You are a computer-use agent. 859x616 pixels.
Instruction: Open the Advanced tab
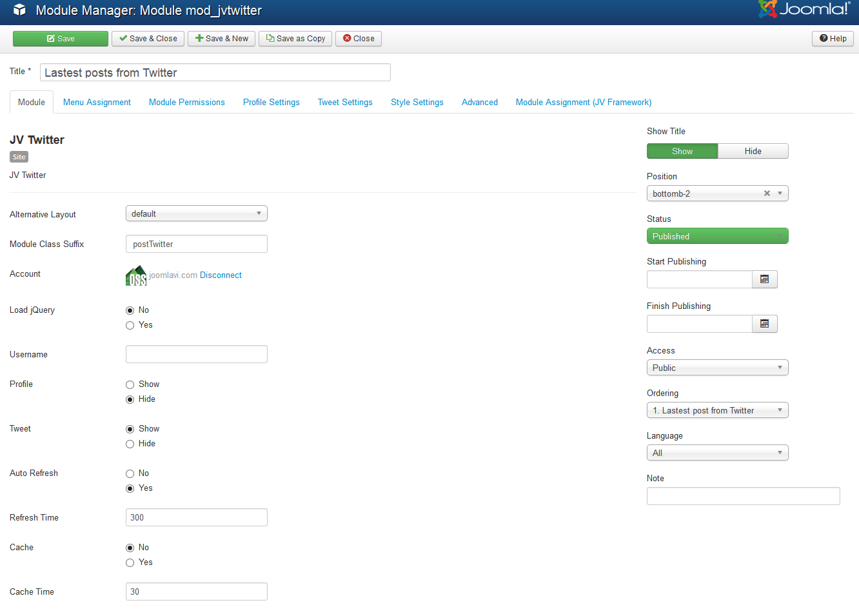point(480,102)
